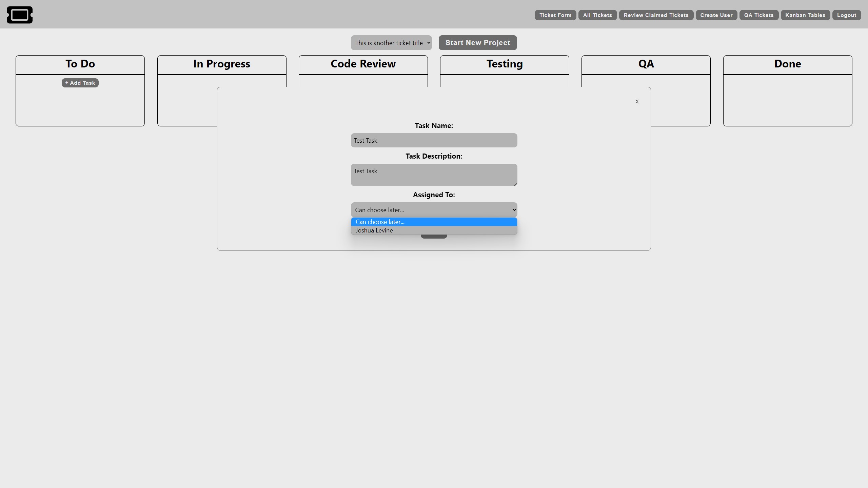Click the To Do column header
This screenshot has width=868, height=488.
pyautogui.click(x=80, y=63)
